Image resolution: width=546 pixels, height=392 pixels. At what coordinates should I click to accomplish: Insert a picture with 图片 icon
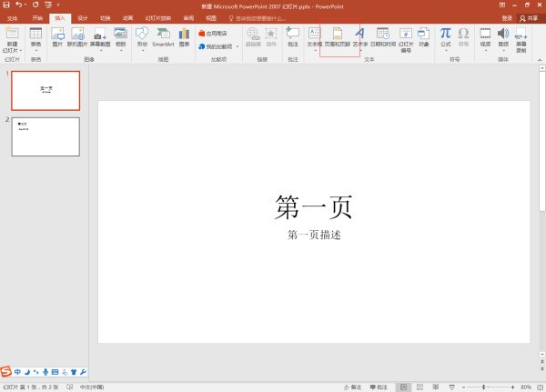pos(58,38)
